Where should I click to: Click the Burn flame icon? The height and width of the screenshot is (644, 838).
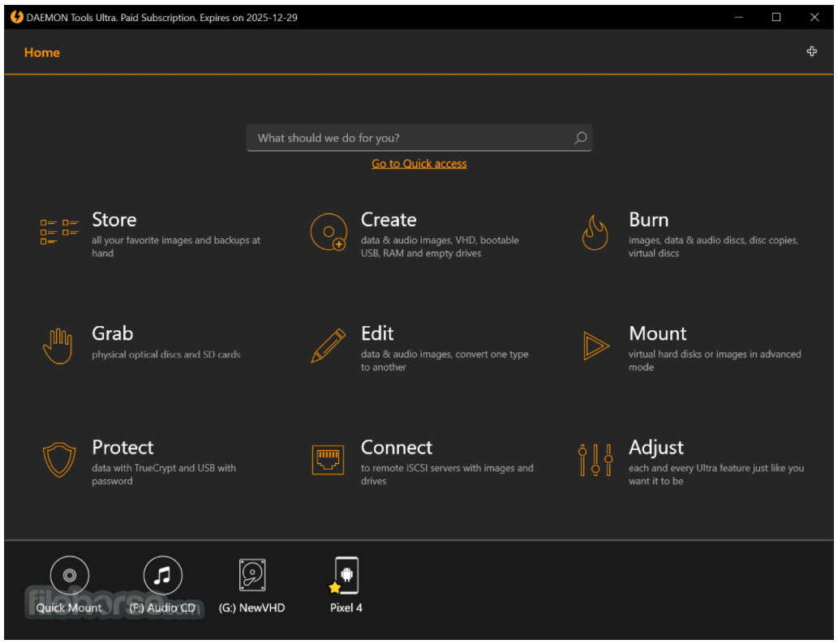[x=595, y=233]
